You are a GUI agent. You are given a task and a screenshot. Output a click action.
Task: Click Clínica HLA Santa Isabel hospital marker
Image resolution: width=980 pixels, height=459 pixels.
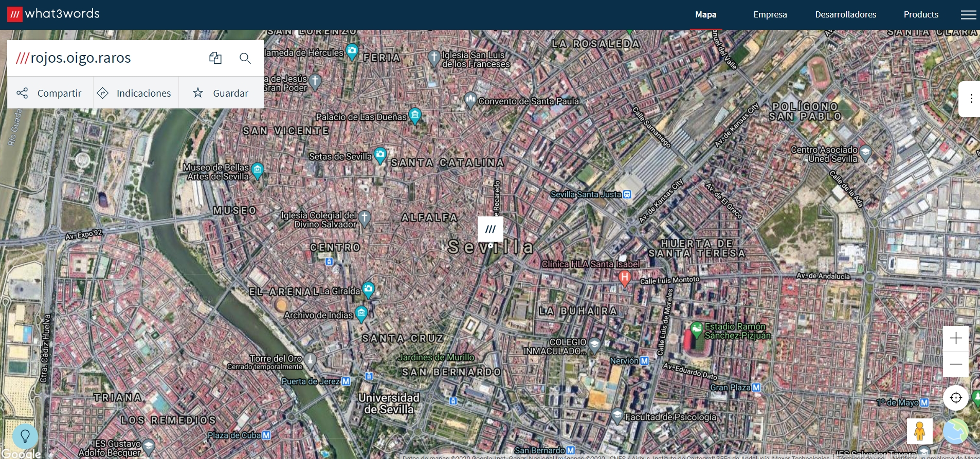tap(624, 278)
